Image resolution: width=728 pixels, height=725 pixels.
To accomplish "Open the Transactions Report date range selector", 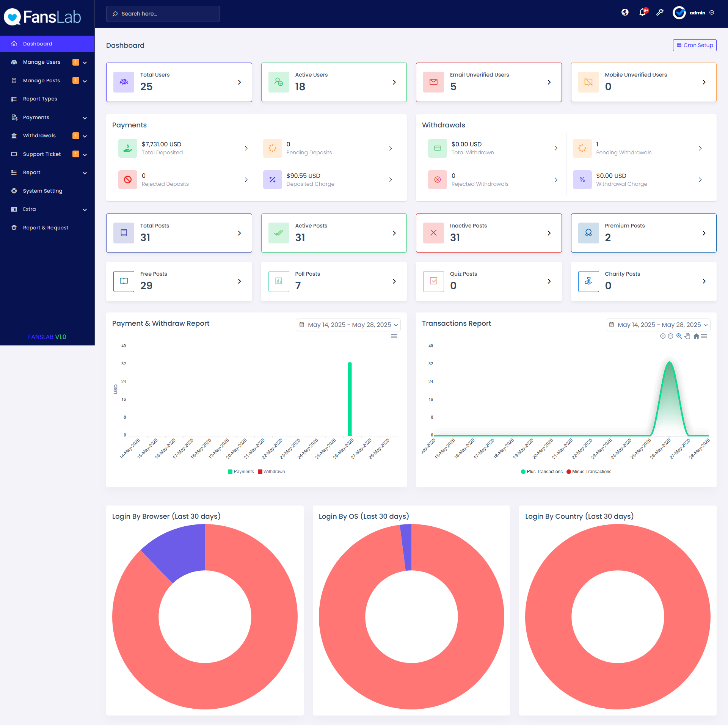I will 659,325.
